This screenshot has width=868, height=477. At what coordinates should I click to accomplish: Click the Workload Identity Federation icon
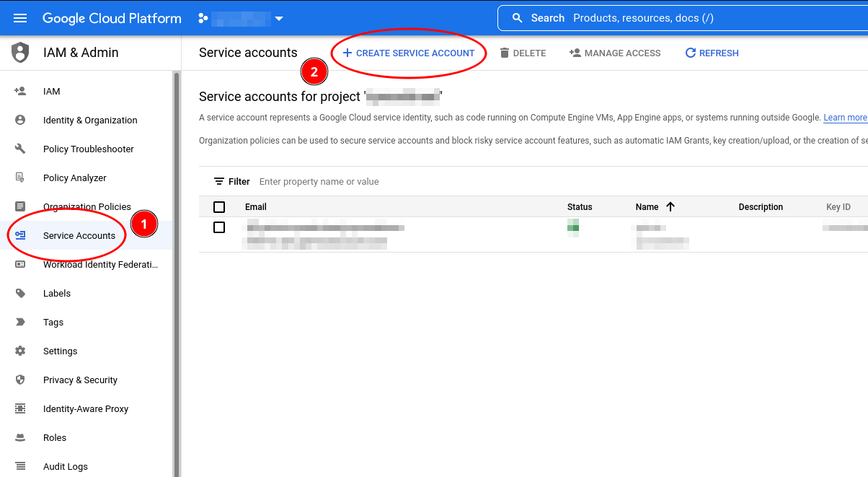[20, 264]
